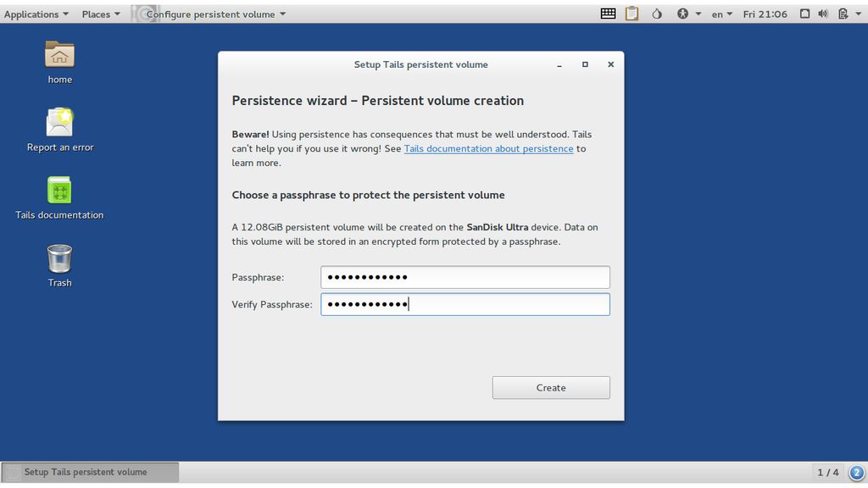Click the 1 / 4 workspace switcher
This screenshot has width=868, height=488.
coord(827,472)
